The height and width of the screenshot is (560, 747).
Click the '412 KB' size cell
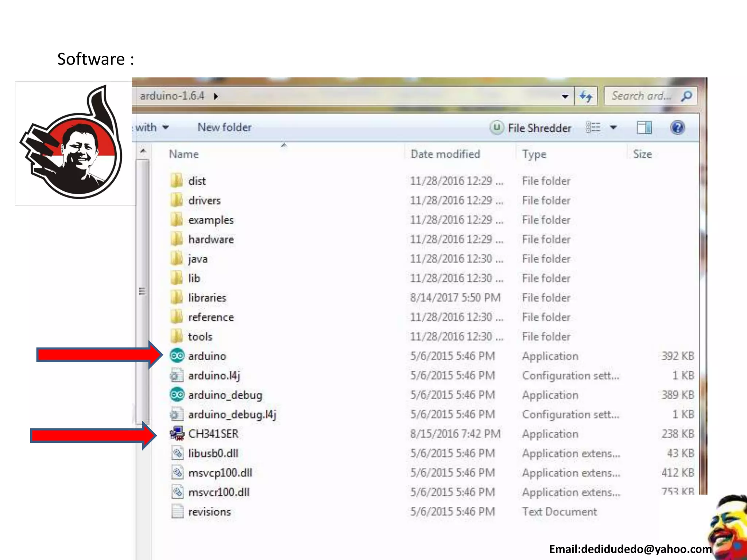click(678, 473)
